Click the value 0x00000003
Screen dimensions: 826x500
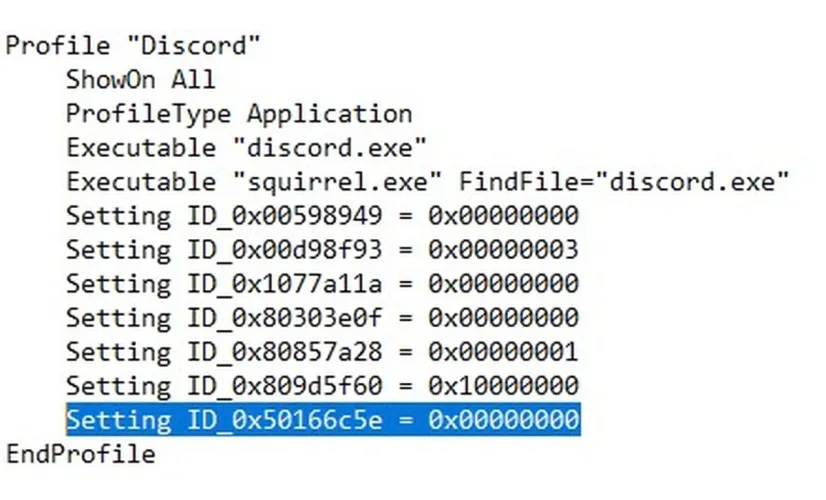click(x=502, y=250)
